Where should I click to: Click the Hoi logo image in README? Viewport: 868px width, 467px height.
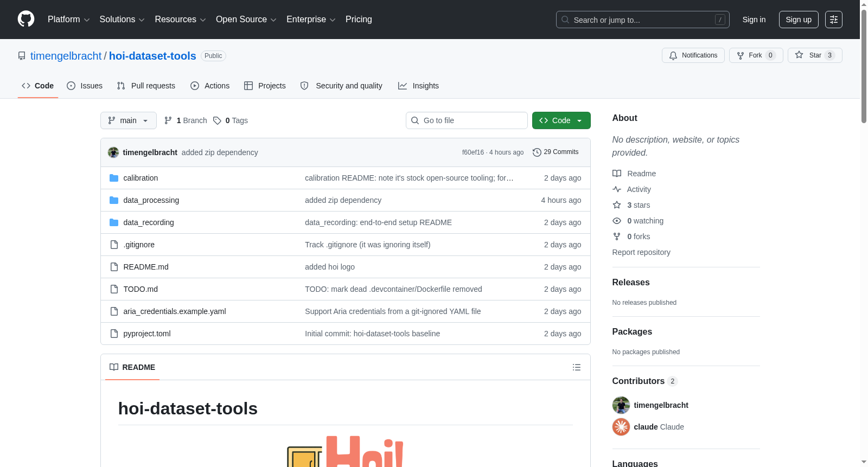click(x=345, y=451)
